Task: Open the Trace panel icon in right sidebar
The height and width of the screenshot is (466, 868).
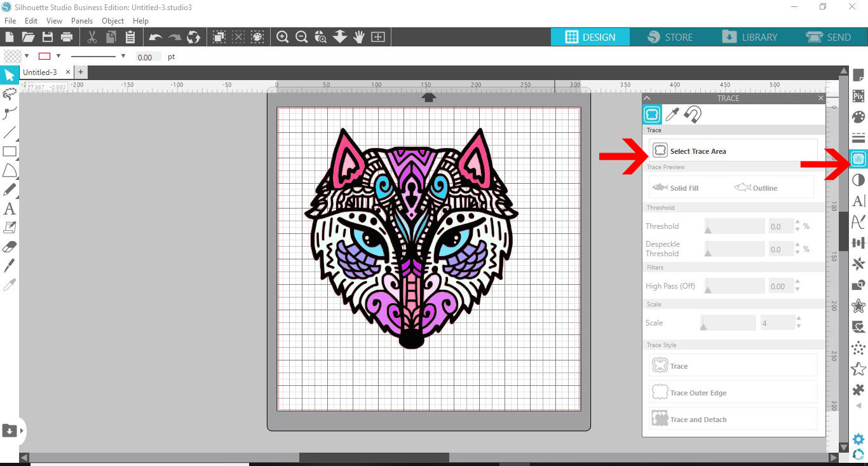Action: [858, 159]
